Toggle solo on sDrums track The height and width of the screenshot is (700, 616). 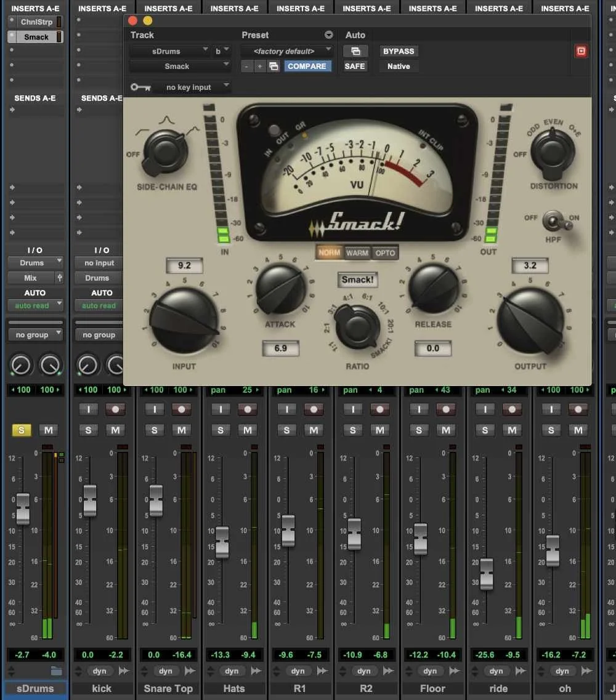(x=21, y=430)
